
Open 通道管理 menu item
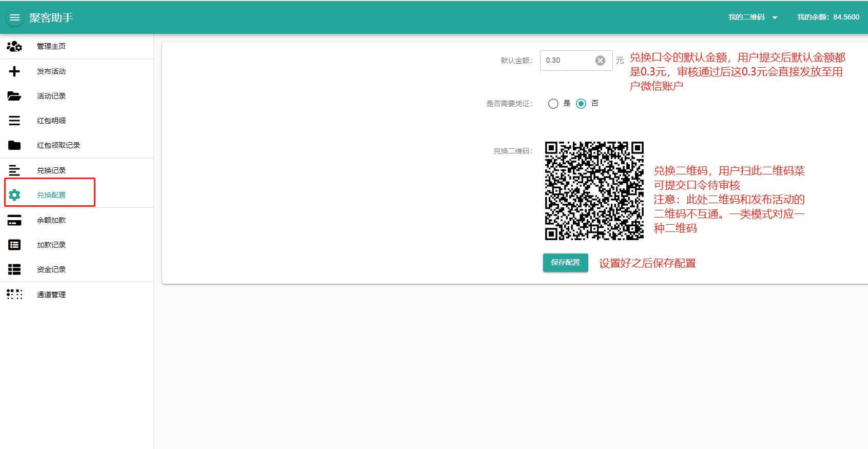coord(77,295)
